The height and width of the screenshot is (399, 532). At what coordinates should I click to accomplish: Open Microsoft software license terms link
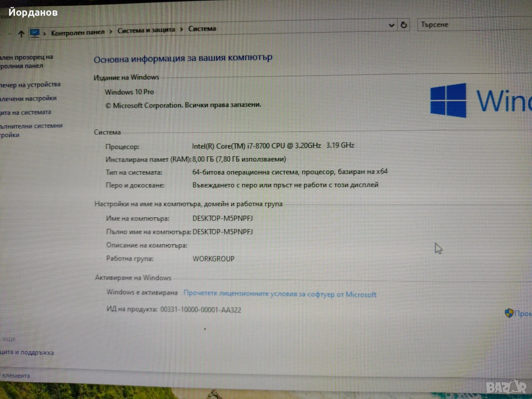click(x=280, y=294)
